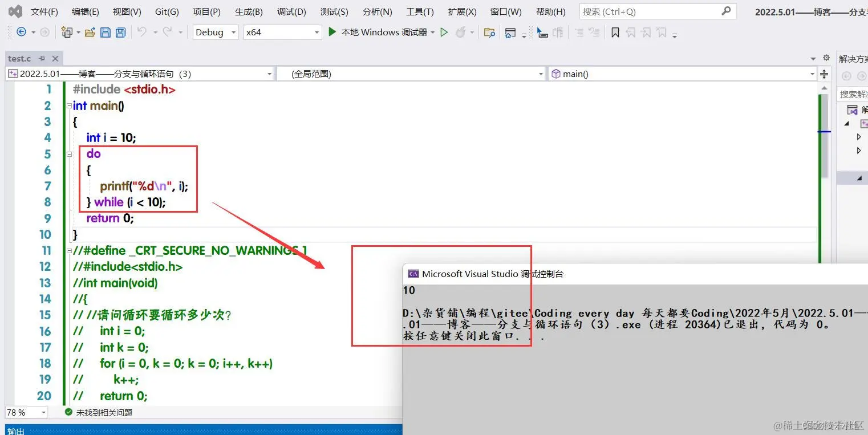Click the debug console window icon

click(x=413, y=274)
